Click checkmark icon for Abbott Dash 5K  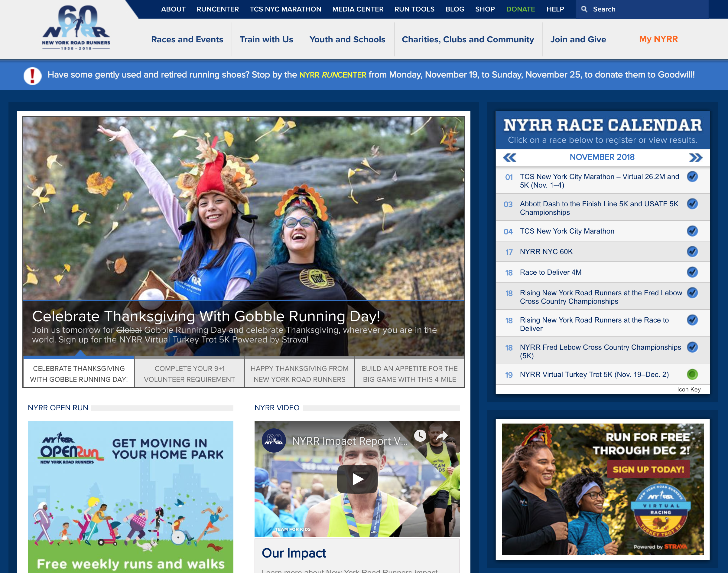pyautogui.click(x=692, y=204)
